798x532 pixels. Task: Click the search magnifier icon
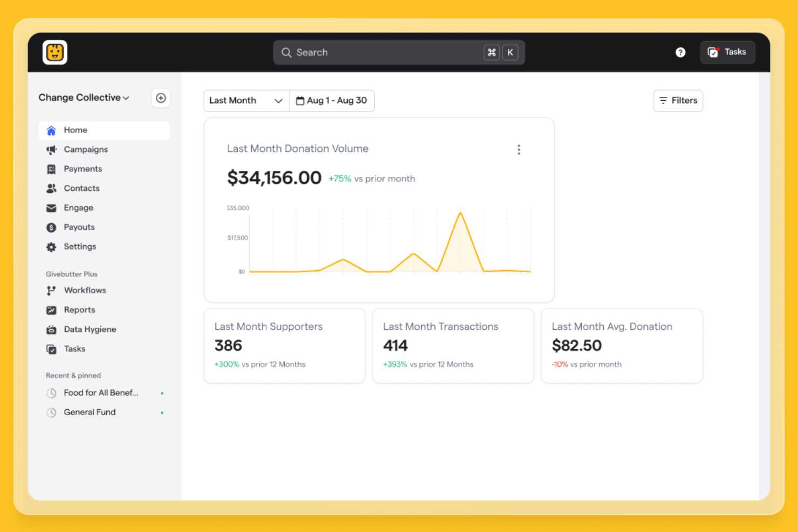286,52
